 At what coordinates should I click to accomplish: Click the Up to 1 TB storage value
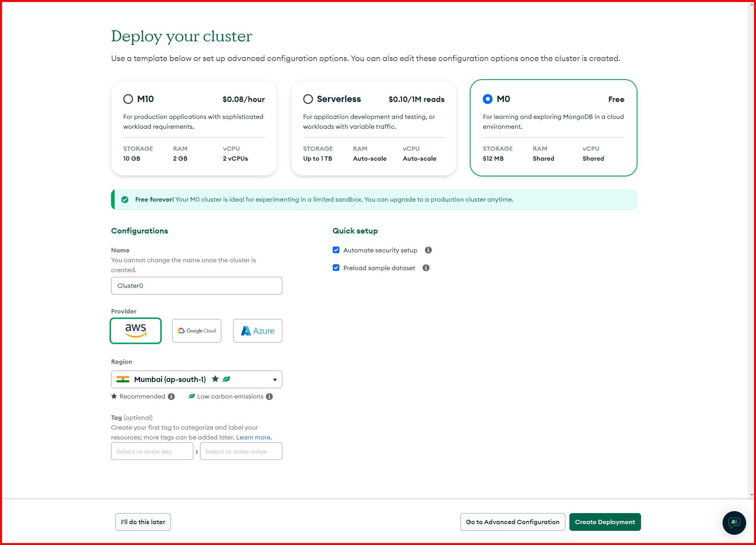(317, 158)
